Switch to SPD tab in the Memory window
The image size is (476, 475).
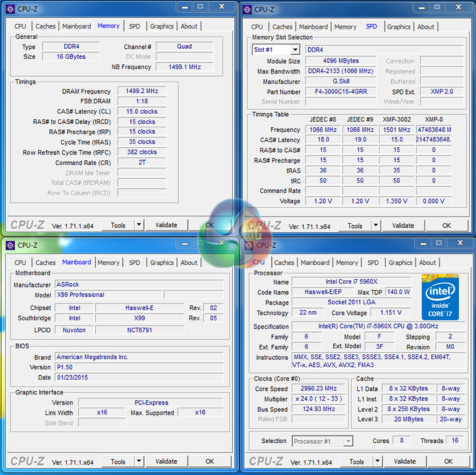click(x=134, y=26)
